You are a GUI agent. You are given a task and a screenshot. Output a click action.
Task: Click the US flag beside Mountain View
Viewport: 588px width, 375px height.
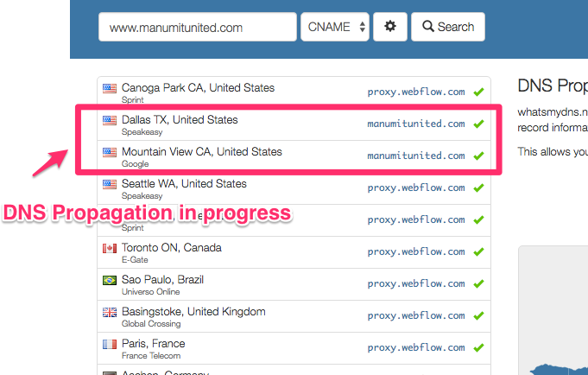pyautogui.click(x=110, y=152)
